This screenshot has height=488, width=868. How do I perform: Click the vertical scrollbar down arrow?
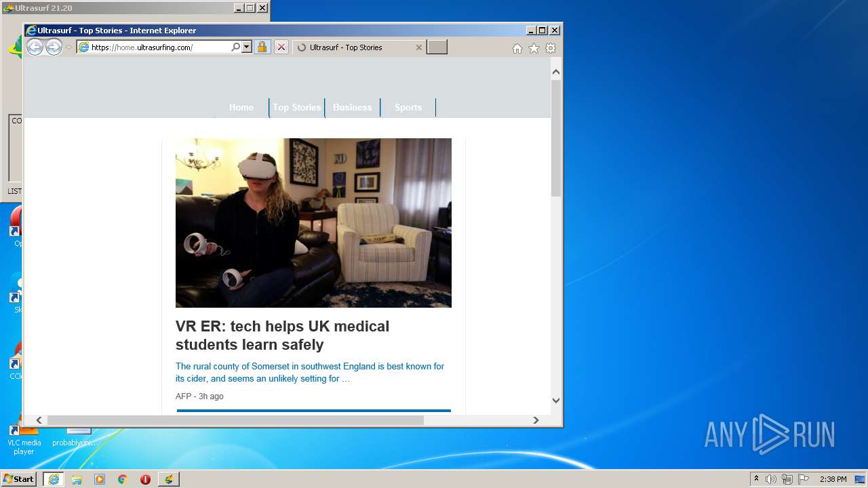[x=556, y=400]
